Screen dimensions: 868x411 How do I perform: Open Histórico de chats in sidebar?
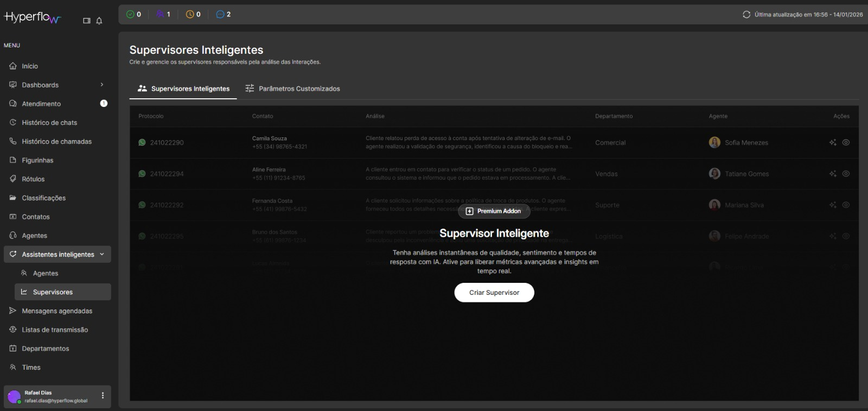pyautogui.click(x=49, y=123)
